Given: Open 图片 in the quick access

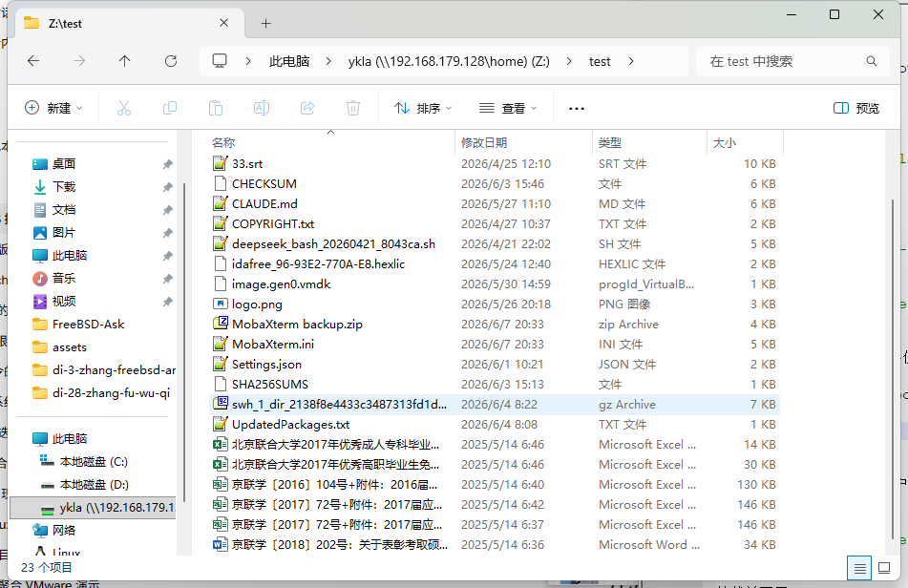Looking at the screenshot, I should pos(64,233).
